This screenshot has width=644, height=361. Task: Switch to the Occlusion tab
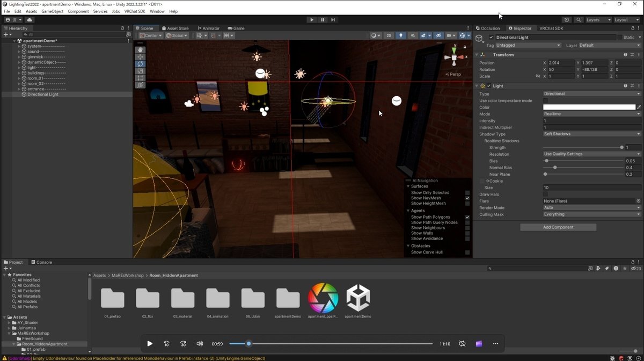[x=487, y=28]
